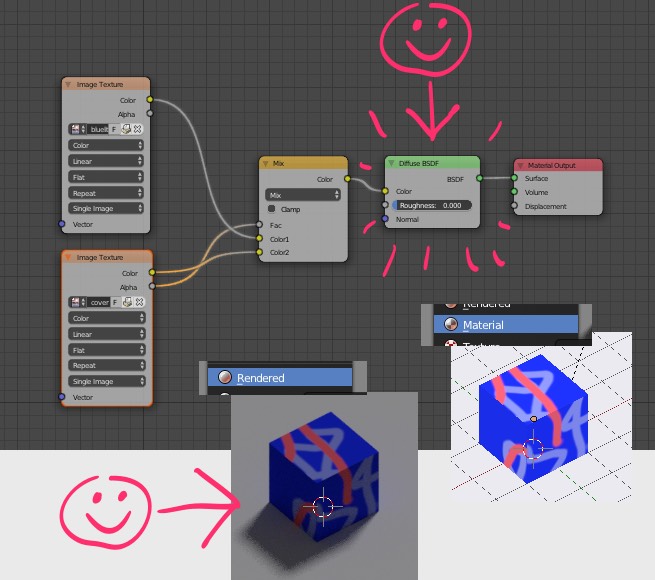The height and width of the screenshot is (580, 655).
Task: Click the open image icon in blueb node
Action: tap(126, 129)
